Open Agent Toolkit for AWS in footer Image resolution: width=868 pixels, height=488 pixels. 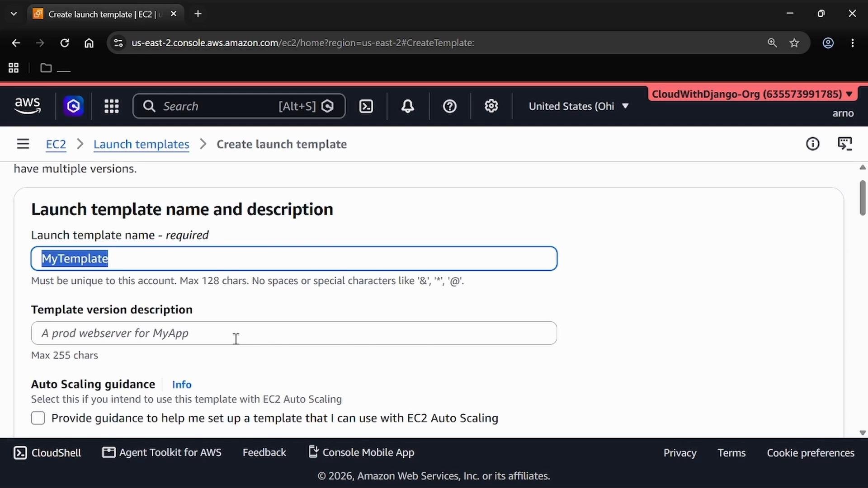[x=162, y=453]
